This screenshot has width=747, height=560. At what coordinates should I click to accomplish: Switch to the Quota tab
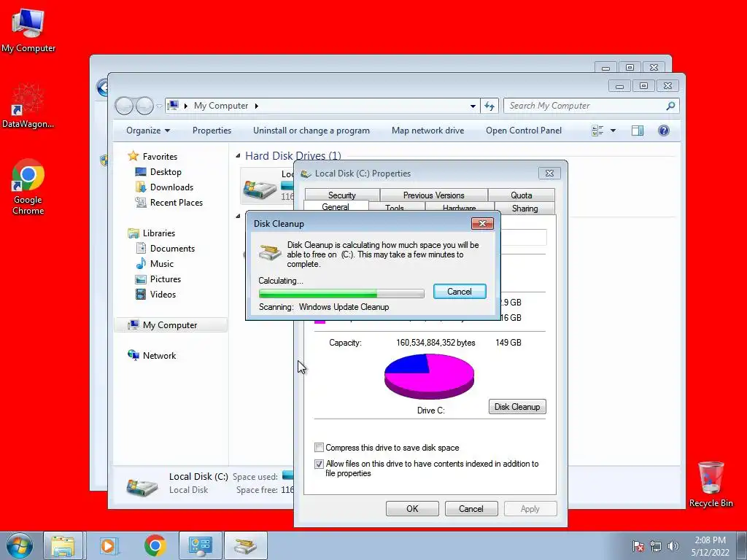(x=521, y=195)
